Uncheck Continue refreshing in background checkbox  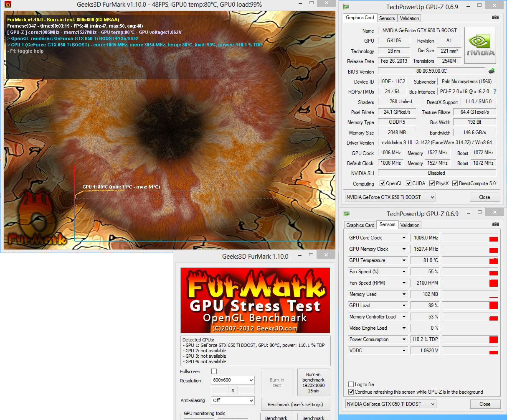pyautogui.click(x=351, y=392)
